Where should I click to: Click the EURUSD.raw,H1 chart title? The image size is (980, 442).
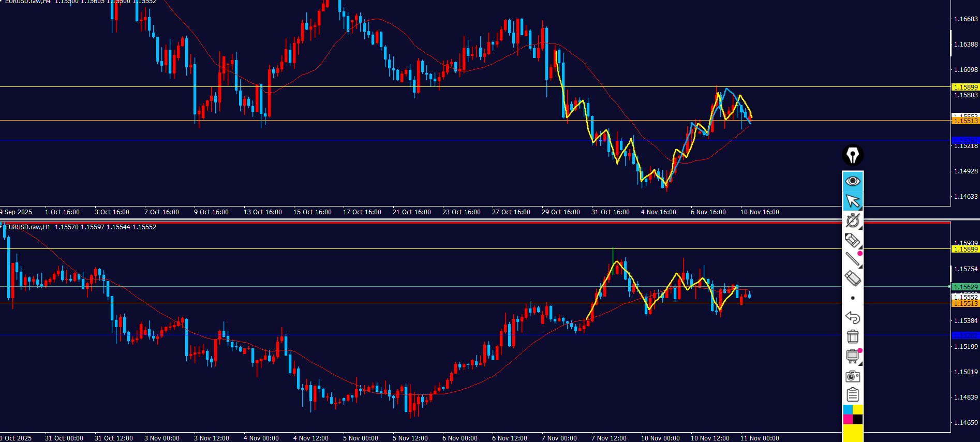coord(28,227)
